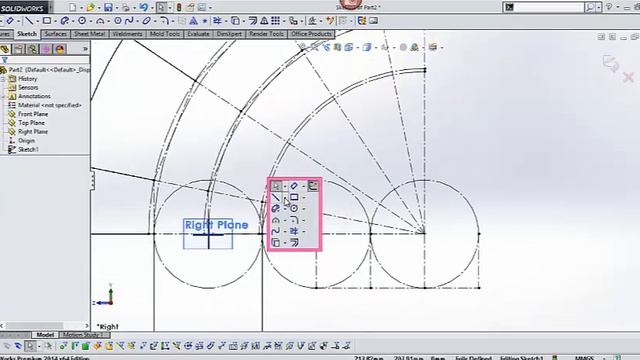
Task: Toggle the Select tool in the shortcut popup
Action: [276, 186]
